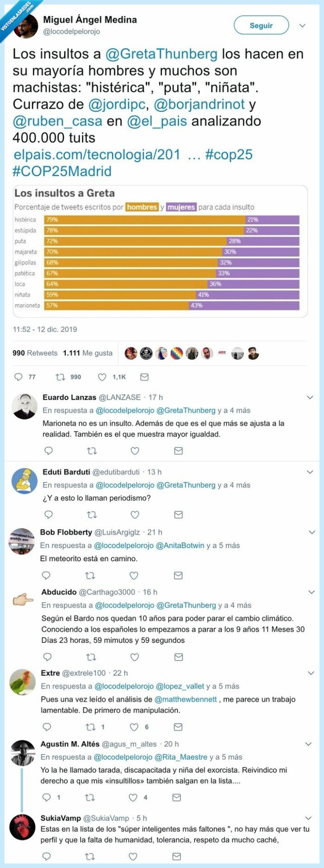Screen dimensions: 324x868
Task: Like Extre's reply with the heart icon
Action: click(135, 726)
